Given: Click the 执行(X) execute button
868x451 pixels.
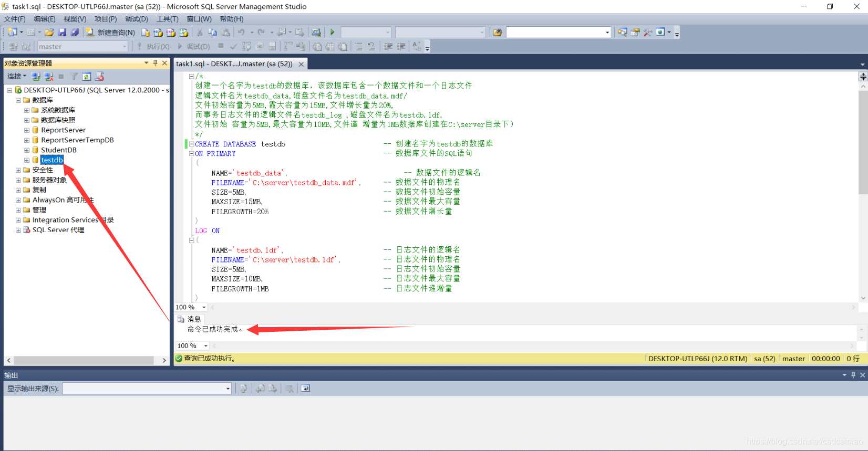Looking at the screenshot, I should (x=152, y=46).
